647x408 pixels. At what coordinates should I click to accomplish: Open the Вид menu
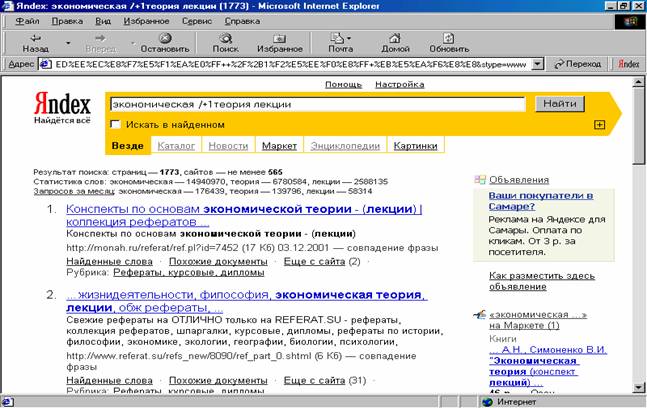(103, 21)
